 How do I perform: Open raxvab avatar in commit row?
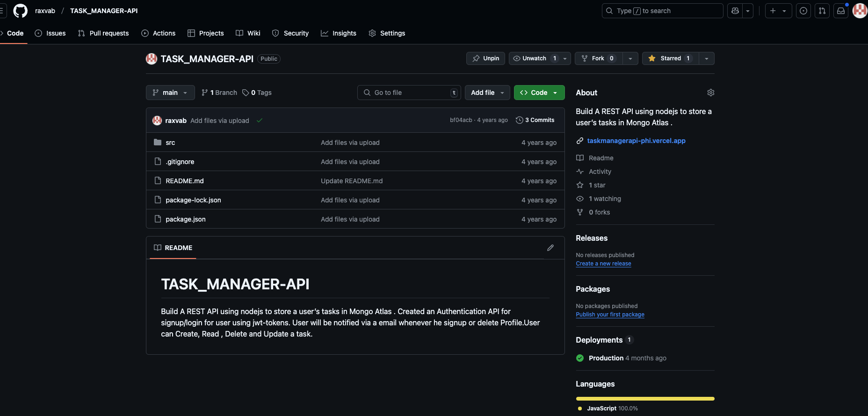(x=157, y=121)
